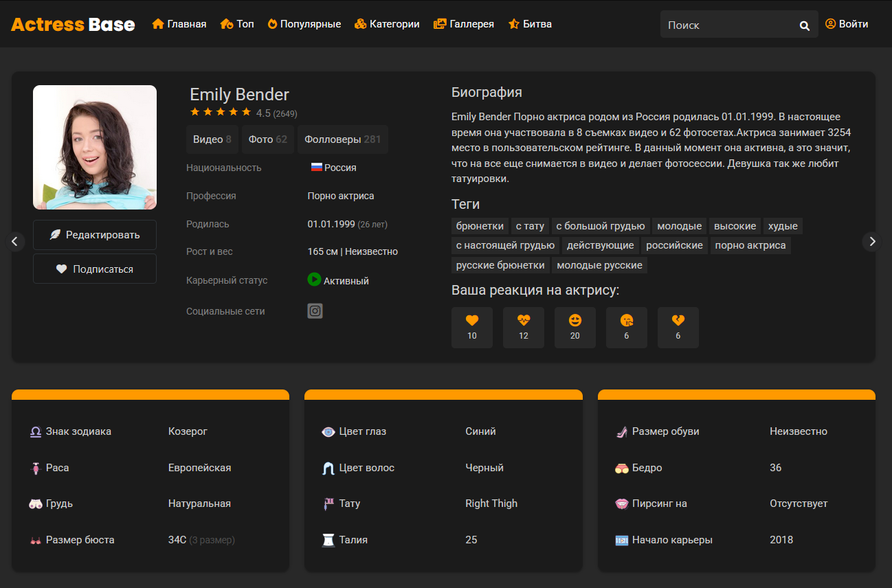Image resolution: width=892 pixels, height=588 pixels.
Task: Open the с большой грудью tag
Action: 601,226
